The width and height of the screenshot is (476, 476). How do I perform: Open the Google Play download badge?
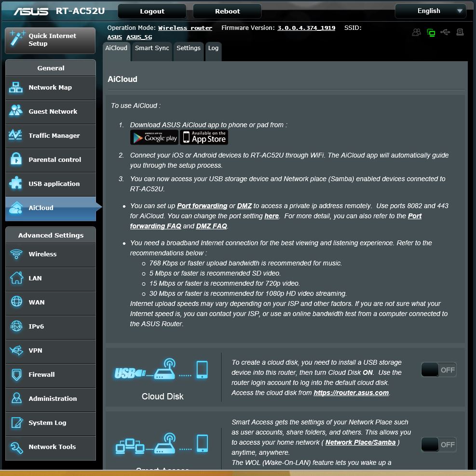[x=154, y=137]
